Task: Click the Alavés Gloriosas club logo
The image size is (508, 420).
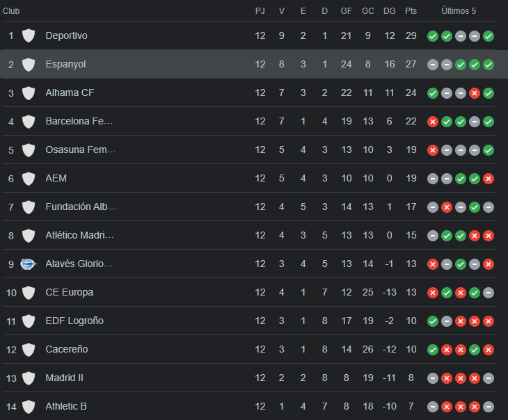Action: point(29,264)
